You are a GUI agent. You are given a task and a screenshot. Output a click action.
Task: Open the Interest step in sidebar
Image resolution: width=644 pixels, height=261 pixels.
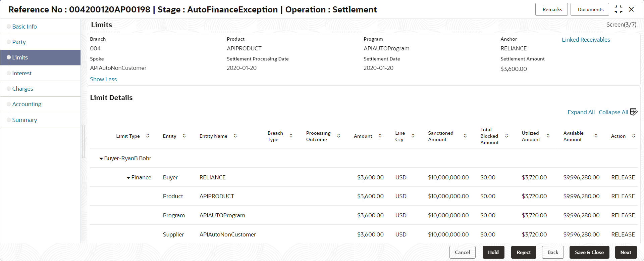click(22, 73)
